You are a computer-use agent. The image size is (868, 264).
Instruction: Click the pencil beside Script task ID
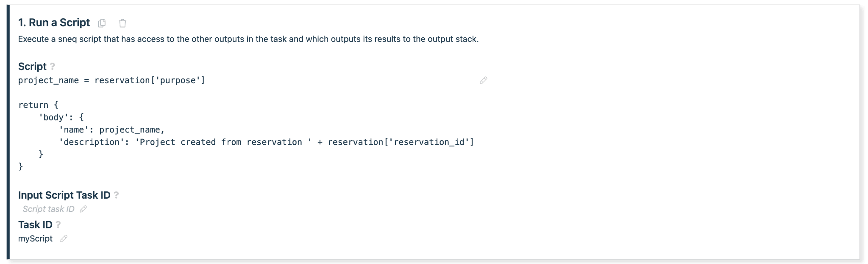pos(83,209)
